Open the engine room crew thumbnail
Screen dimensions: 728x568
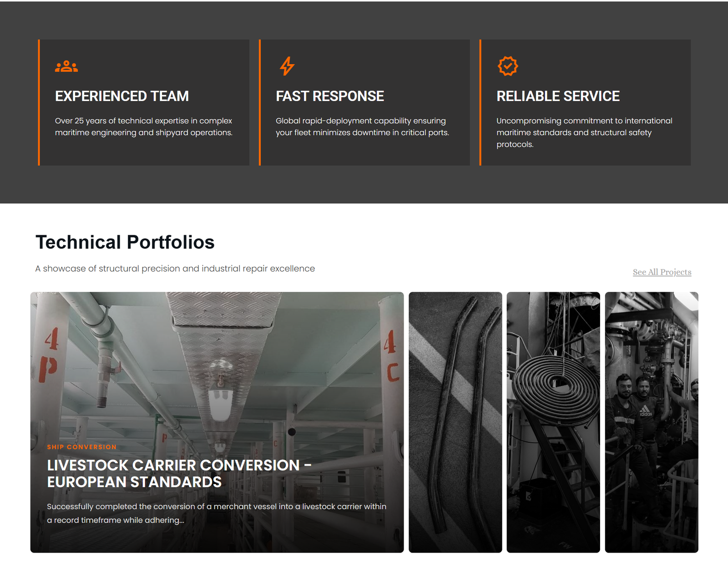(x=652, y=422)
